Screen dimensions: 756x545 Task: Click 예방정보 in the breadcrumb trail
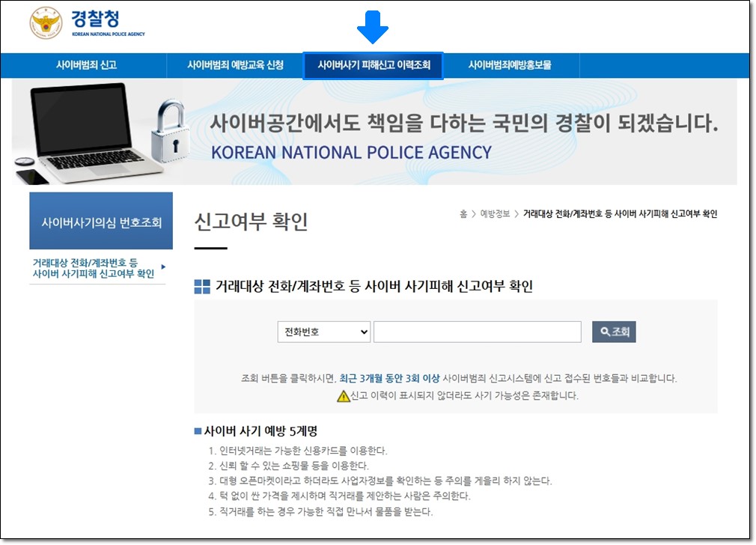tap(496, 214)
